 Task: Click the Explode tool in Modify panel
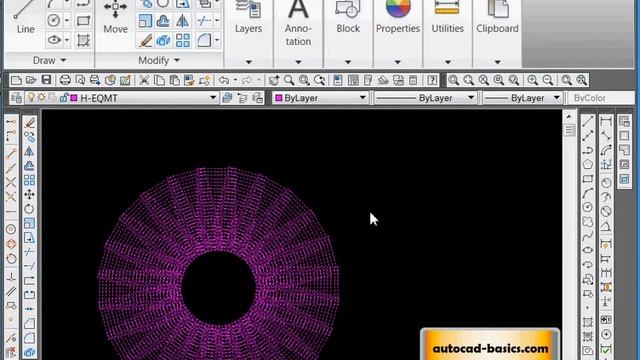coord(163,40)
